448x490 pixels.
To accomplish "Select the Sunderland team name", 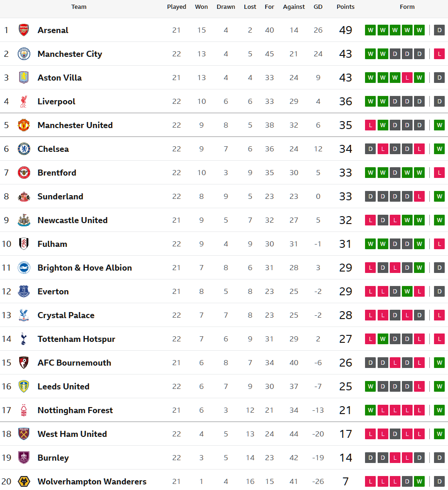I will pos(60,197).
